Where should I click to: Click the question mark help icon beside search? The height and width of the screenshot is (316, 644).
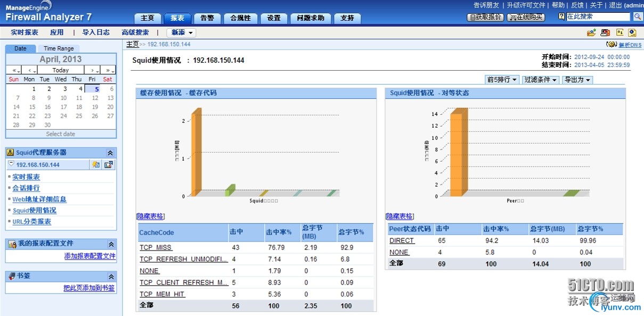coord(561,16)
